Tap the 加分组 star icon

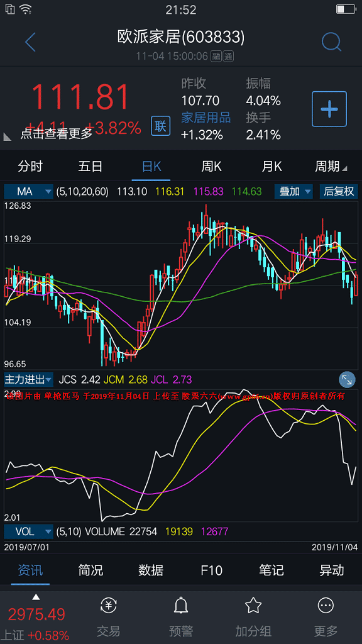pos(253,605)
